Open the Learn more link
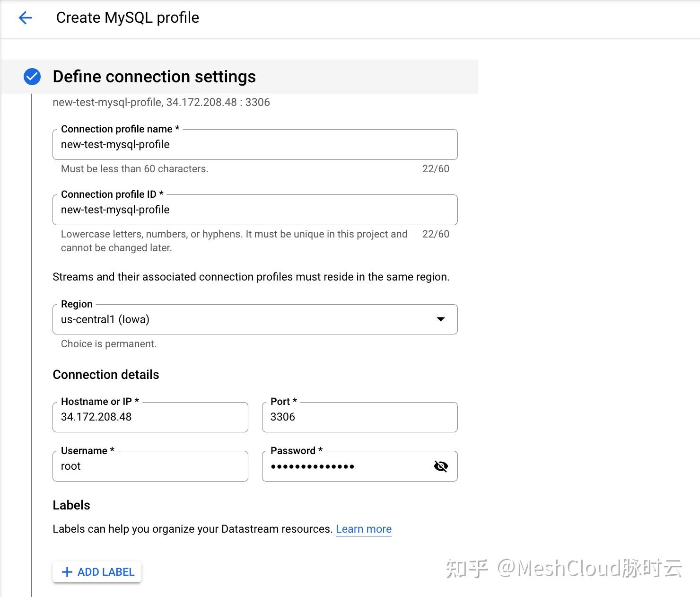Viewport: 700px width, 597px height. pyautogui.click(x=363, y=529)
